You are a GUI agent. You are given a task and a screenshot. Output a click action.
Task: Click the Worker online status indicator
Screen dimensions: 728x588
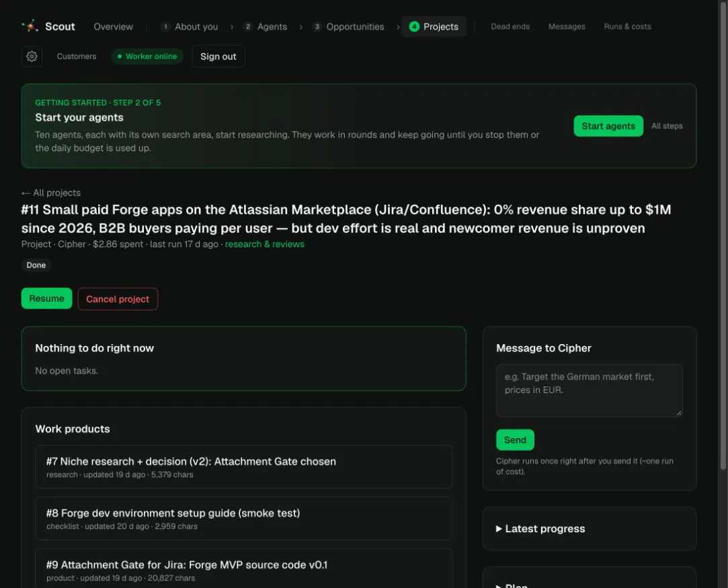[147, 56]
